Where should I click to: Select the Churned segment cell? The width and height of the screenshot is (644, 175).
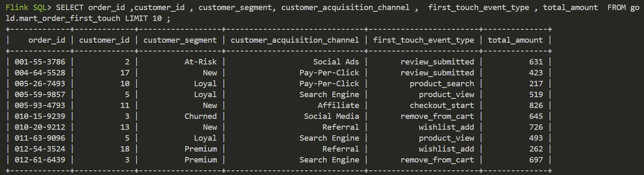[200, 116]
